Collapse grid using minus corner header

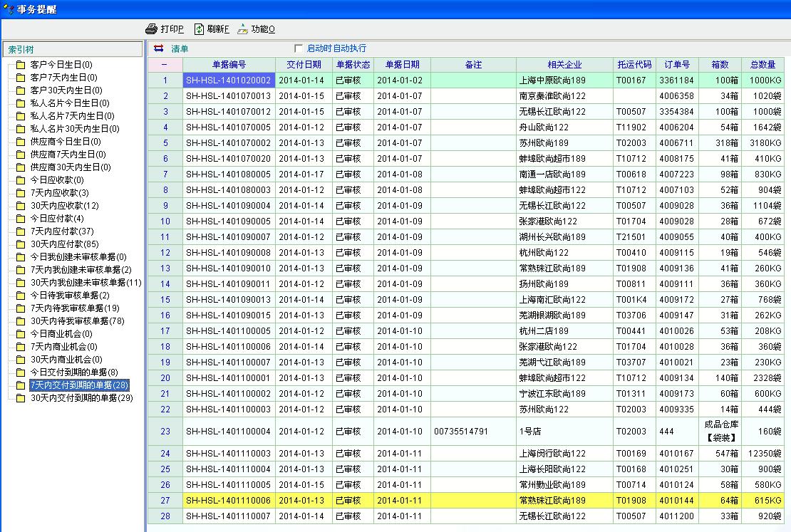pos(165,65)
